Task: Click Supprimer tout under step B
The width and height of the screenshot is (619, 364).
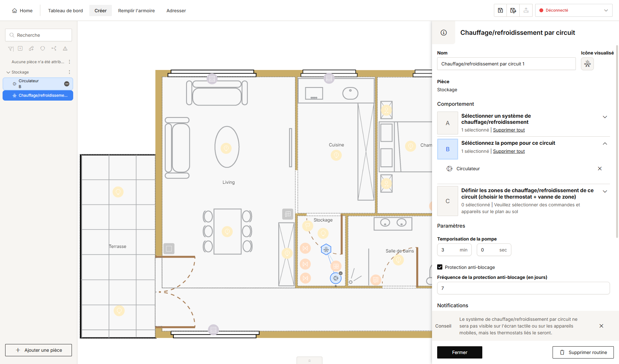Action: [509, 151]
